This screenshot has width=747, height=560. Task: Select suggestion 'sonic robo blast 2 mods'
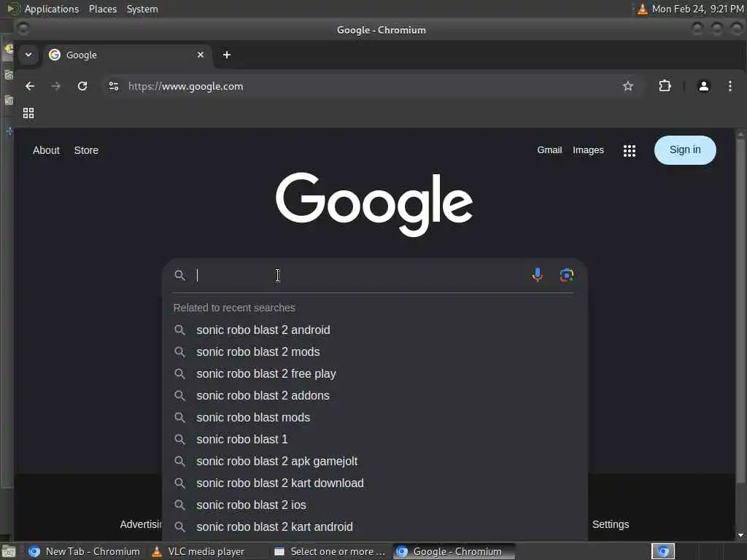tap(374, 352)
